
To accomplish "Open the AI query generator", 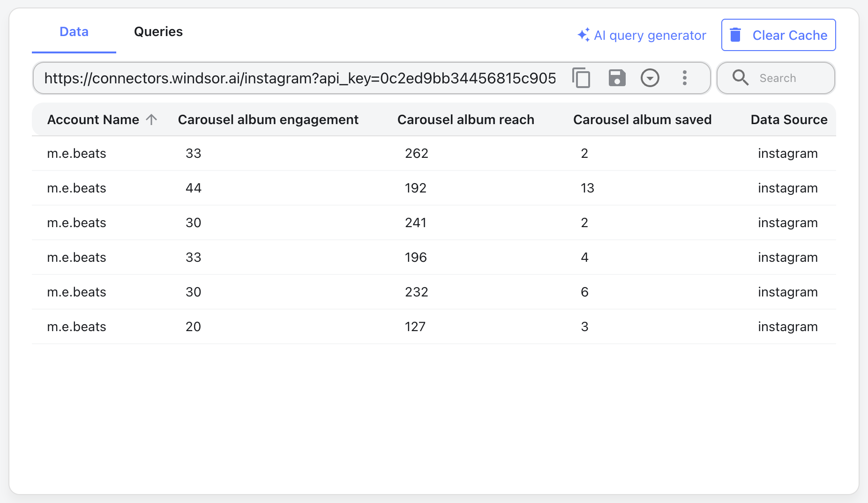I will click(x=651, y=35).
